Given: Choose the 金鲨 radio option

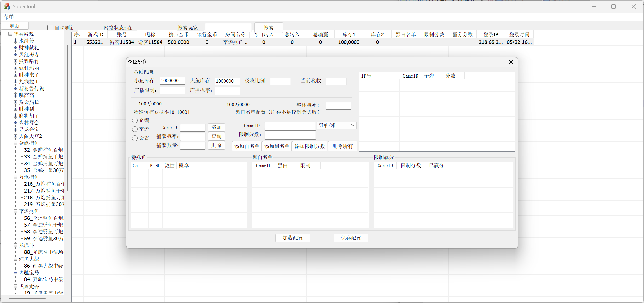Looking at the screenshot, I should 135,138.
